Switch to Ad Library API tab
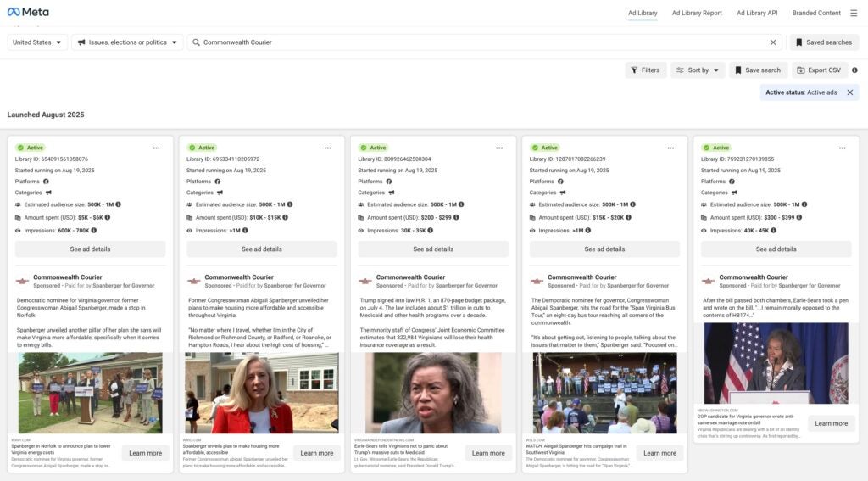 point(756,13)
